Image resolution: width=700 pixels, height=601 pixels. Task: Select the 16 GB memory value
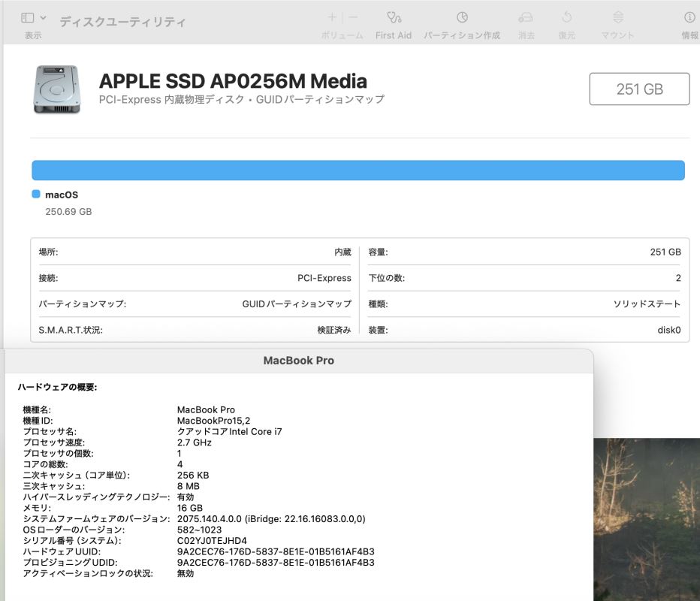click(190, 508)
